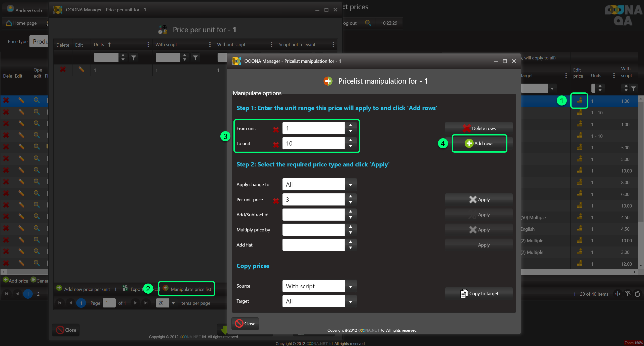The width and height of the screenshot is (644, 346).
Task: Click the red X delete icon in price per unit row
Action: 63,70
